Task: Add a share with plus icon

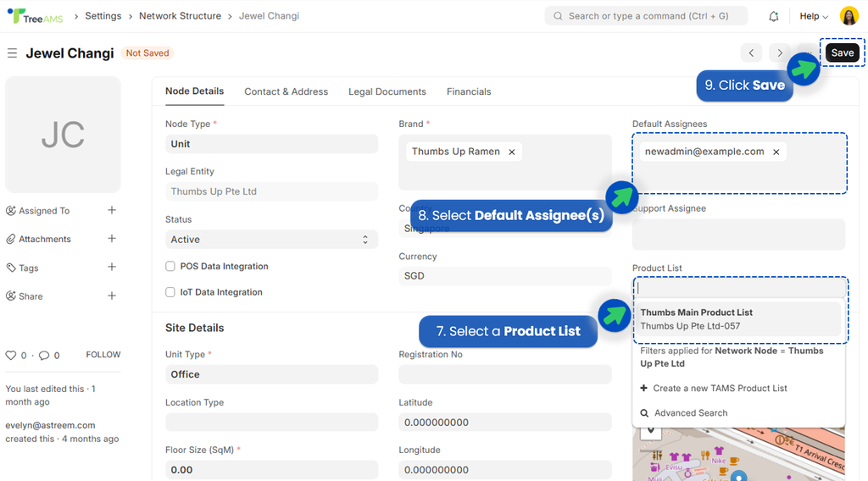Action: click(x=112, y=296)
